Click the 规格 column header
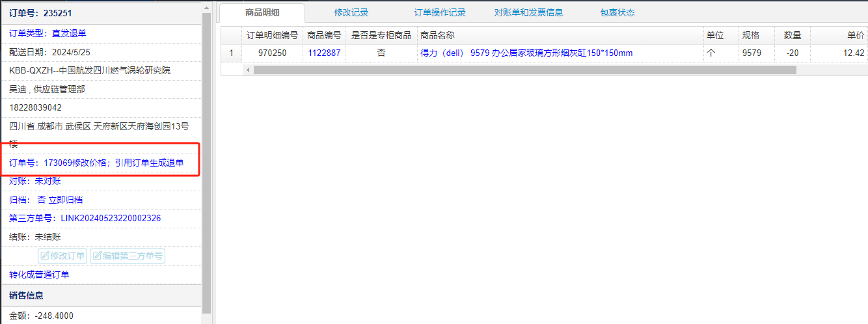The height and width of the screenshot is (324, 868). pos(755,35)
